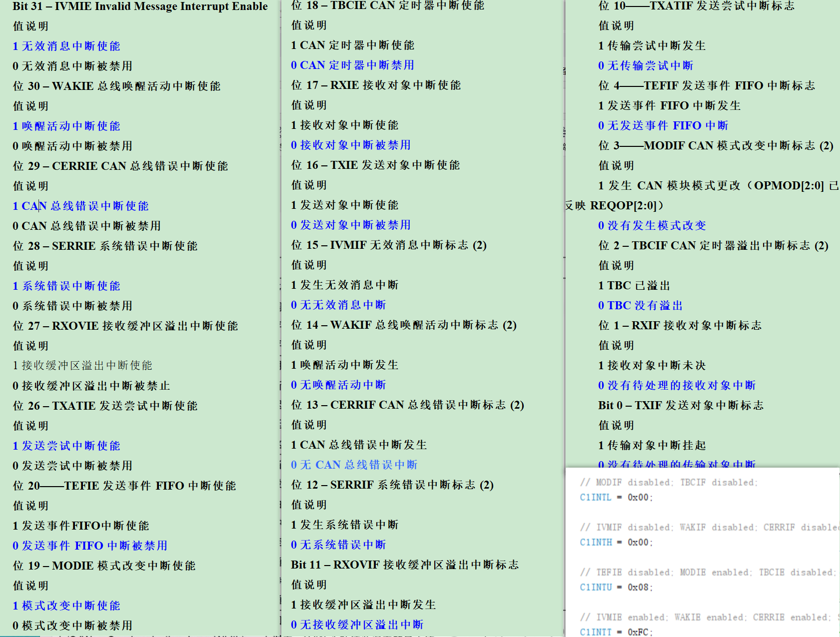Click '1 CAN 总线错误中断使能' link
The image size is (840, 637).
click(80, 206)
